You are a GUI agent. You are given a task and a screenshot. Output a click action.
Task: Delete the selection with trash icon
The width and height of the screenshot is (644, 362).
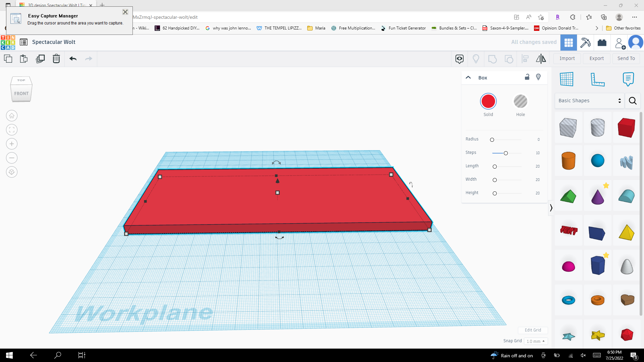point(56,59)
